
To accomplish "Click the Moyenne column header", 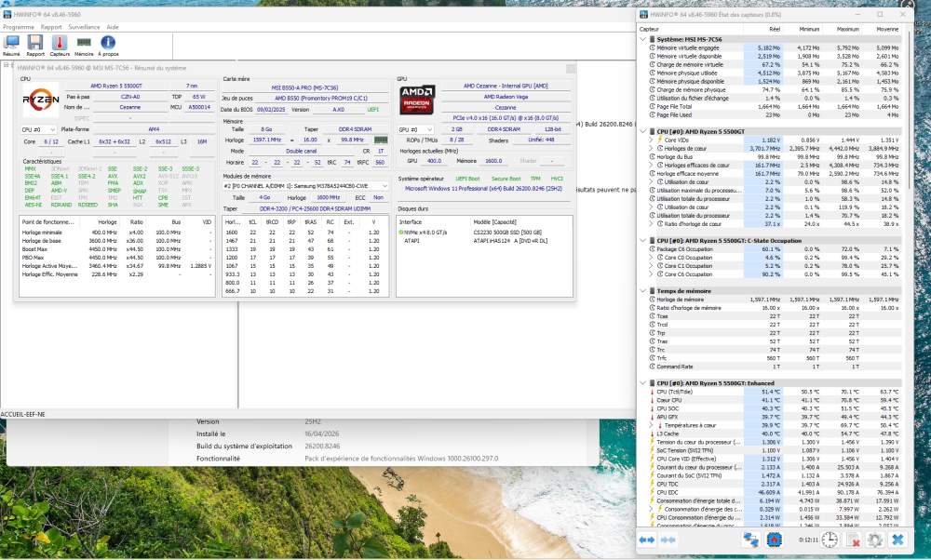I will pos(883,29).
